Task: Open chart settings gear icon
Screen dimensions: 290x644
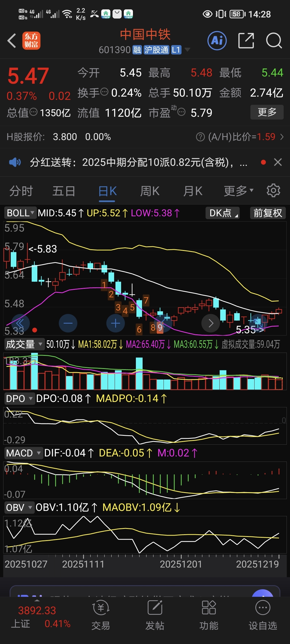Action: pyautogui.click(x=273, y=191)
